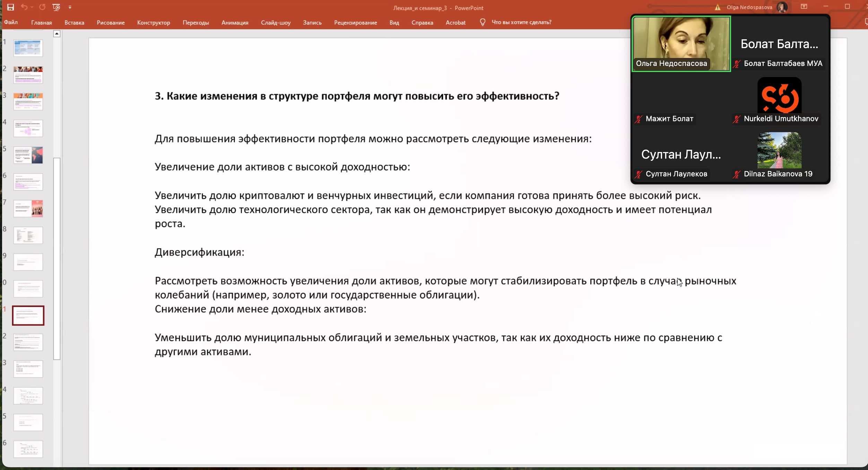
Task: Select slide 1 thumbnail
Action: pos(28,48)
